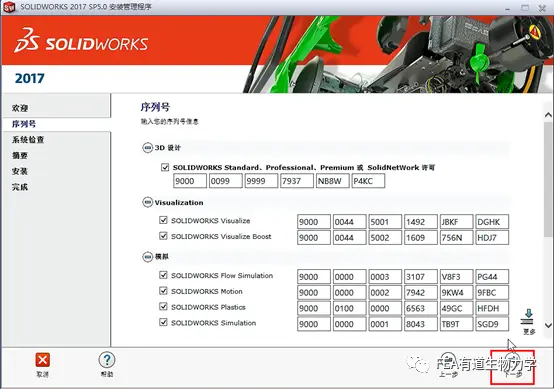Toggle the SOLIDWORKS Motion checkbox
The image size is (554, 389).
(x=163, y=291)
